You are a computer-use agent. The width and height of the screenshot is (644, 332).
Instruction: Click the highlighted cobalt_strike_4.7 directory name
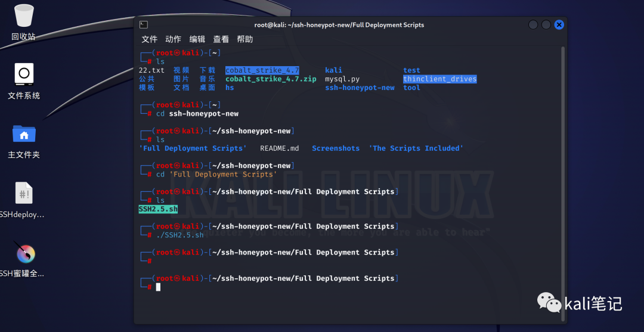click(x=262, y=70)
